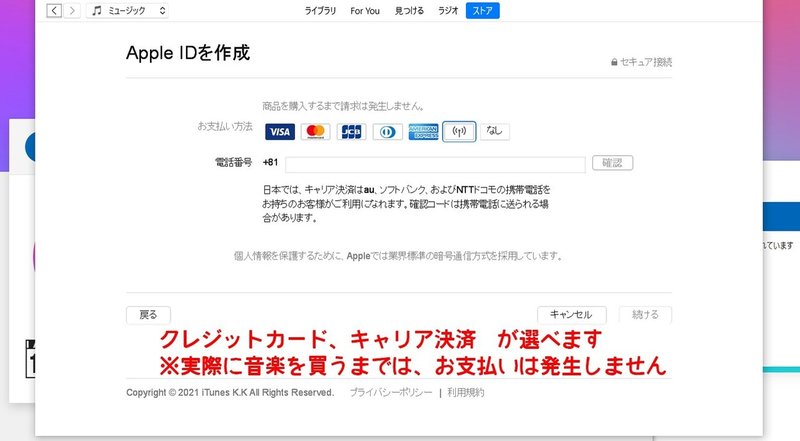
Task: Go forward with the right arrow
Action: pyautogui.click(x=72, y=10)
